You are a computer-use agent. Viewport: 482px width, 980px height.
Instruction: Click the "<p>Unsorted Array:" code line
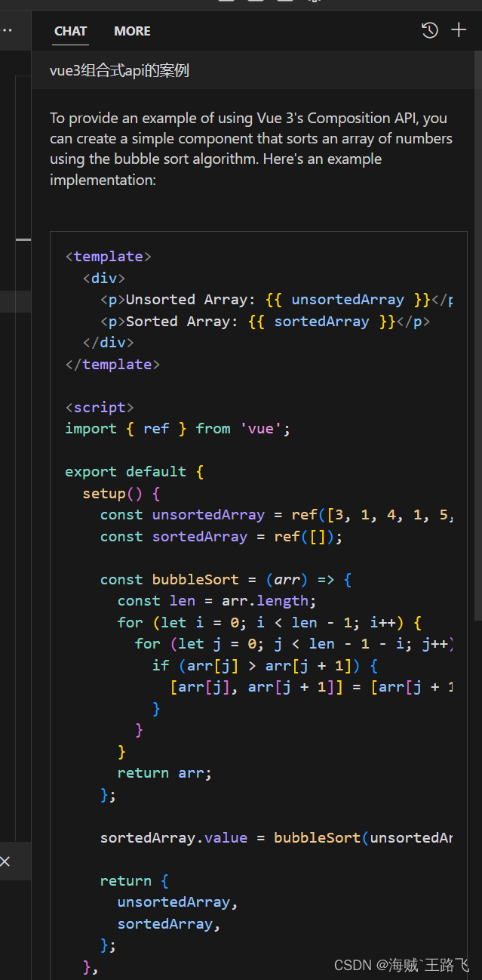pyautogui.click(x=276, y=300)
